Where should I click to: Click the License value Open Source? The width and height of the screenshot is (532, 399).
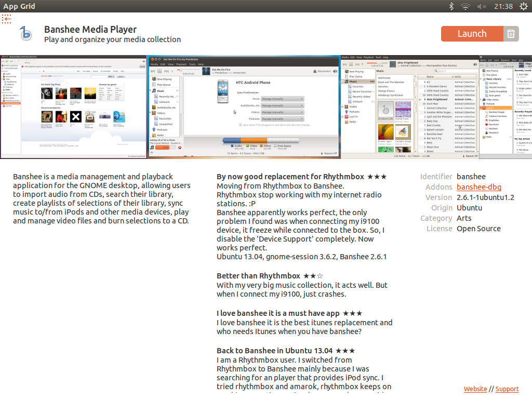tap(478, 229)
